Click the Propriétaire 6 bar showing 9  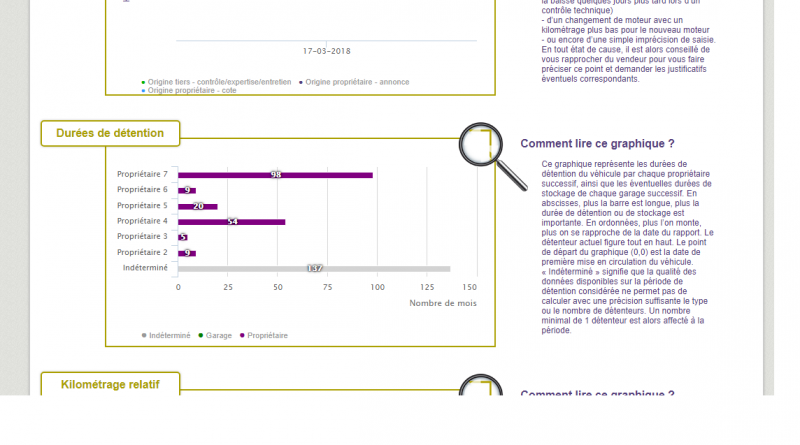click(x=187, y=191)
